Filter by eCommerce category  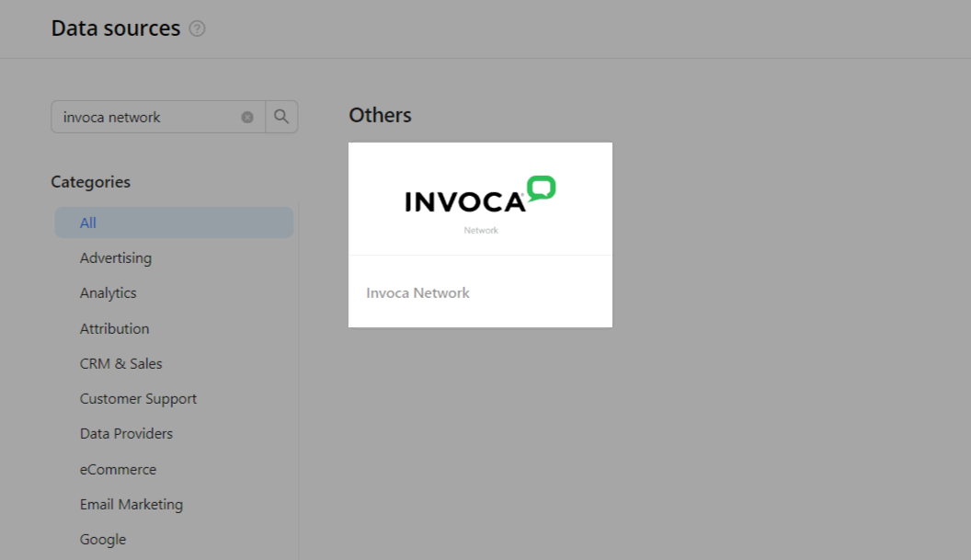[119, 470]
